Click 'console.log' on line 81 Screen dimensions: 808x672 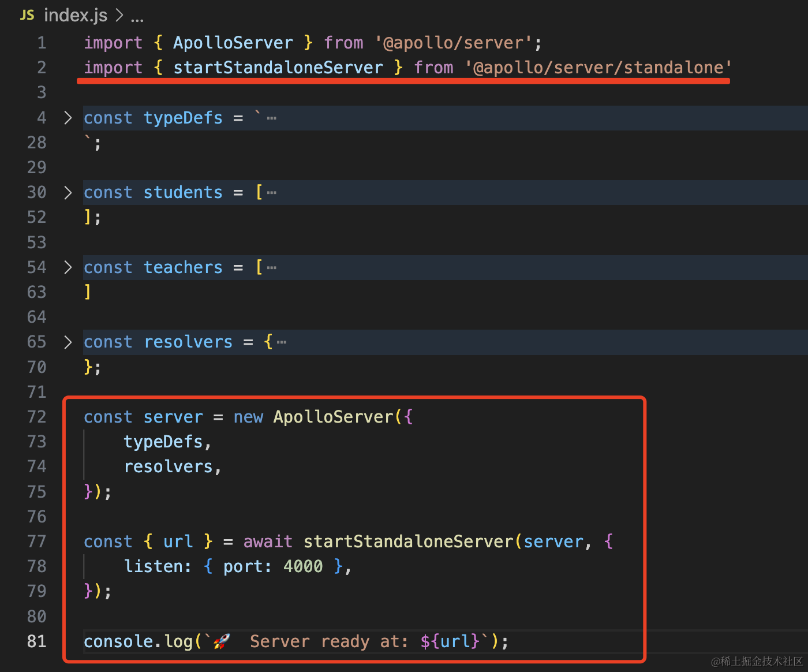tap(138, 641)
